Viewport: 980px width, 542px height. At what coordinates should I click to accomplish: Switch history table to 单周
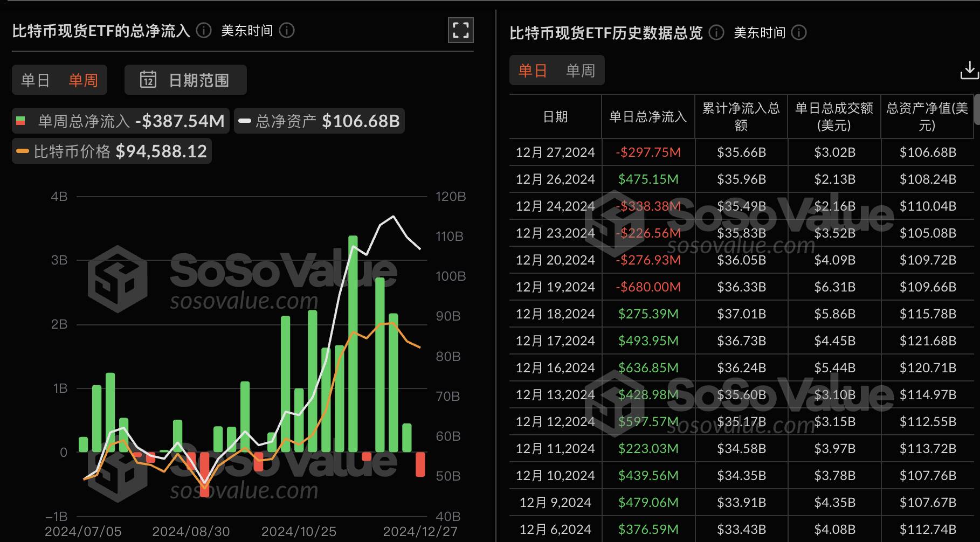580,71
